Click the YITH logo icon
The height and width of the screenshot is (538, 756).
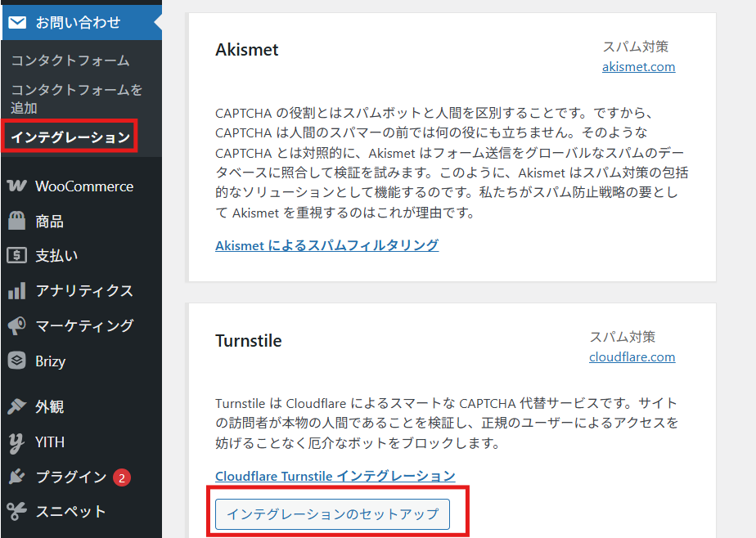click(x=16, y=442)
